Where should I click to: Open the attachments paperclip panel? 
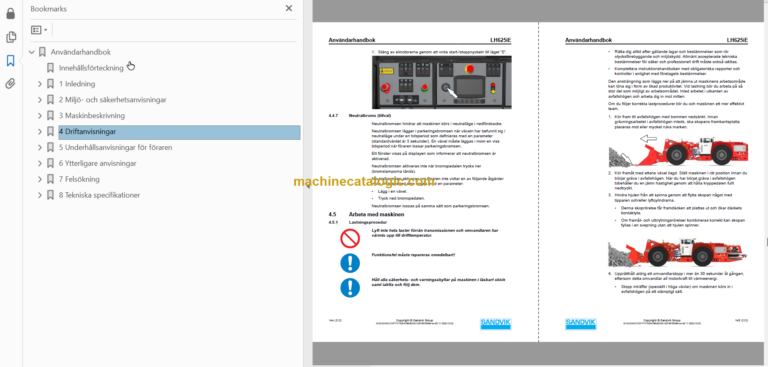click(x=10, y=84)
